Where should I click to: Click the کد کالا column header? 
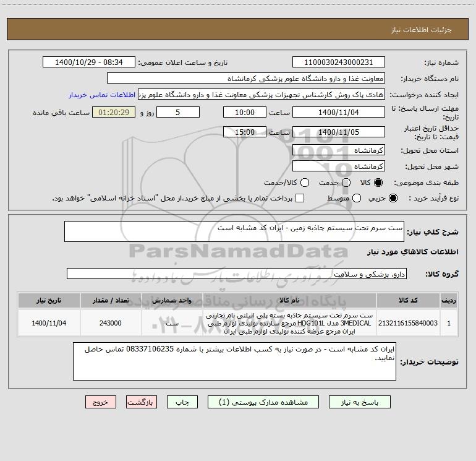tap(408, 300)
